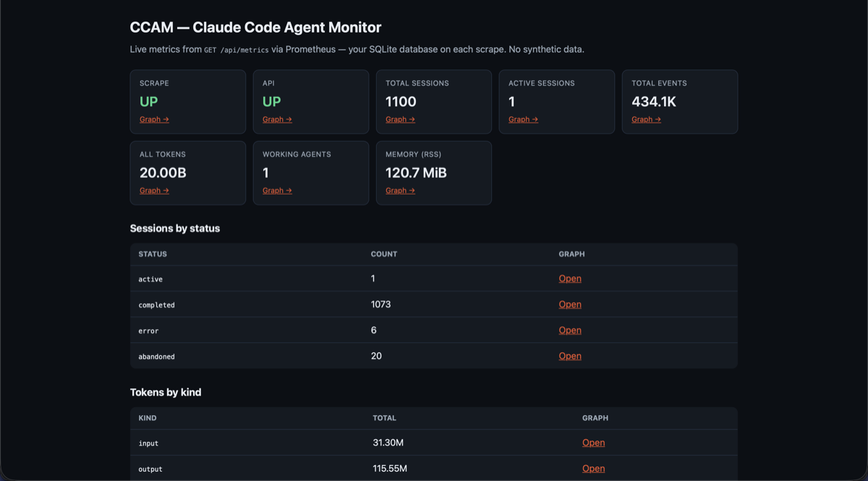
Task: Click the API UP status value
Action: coord(271,101)
